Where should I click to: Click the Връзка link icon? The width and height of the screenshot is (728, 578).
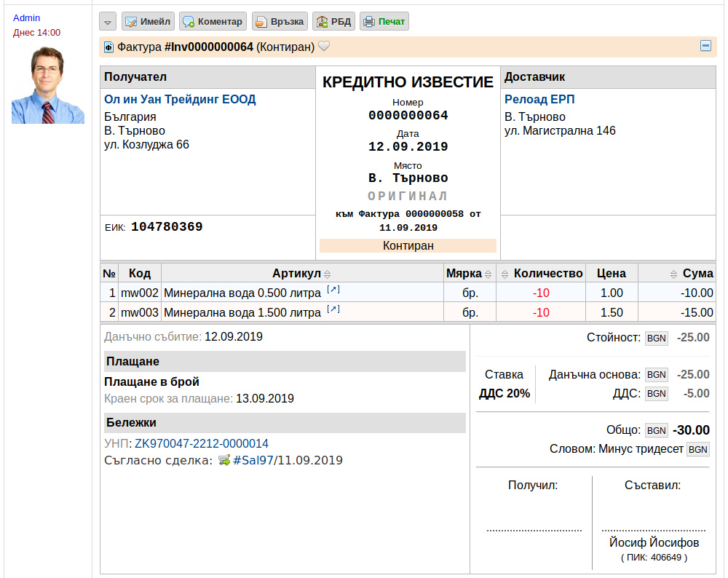click(x=261, y=22)
